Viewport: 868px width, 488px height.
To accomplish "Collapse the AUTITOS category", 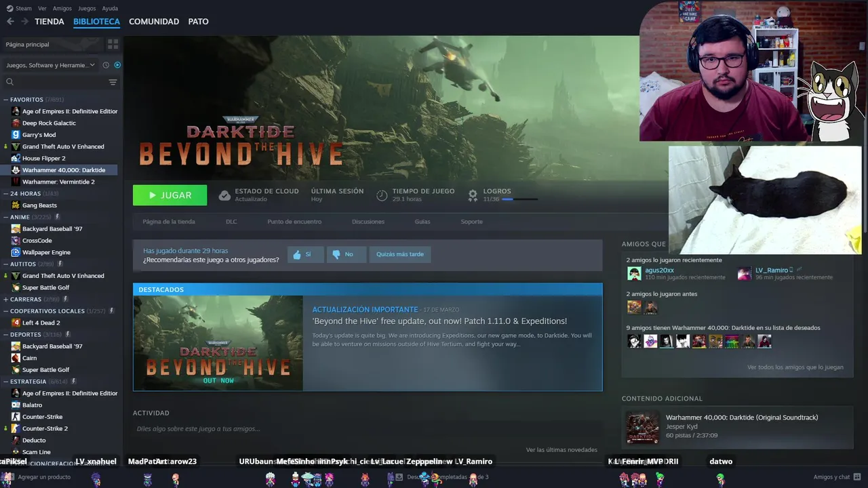I will (6, 264).
